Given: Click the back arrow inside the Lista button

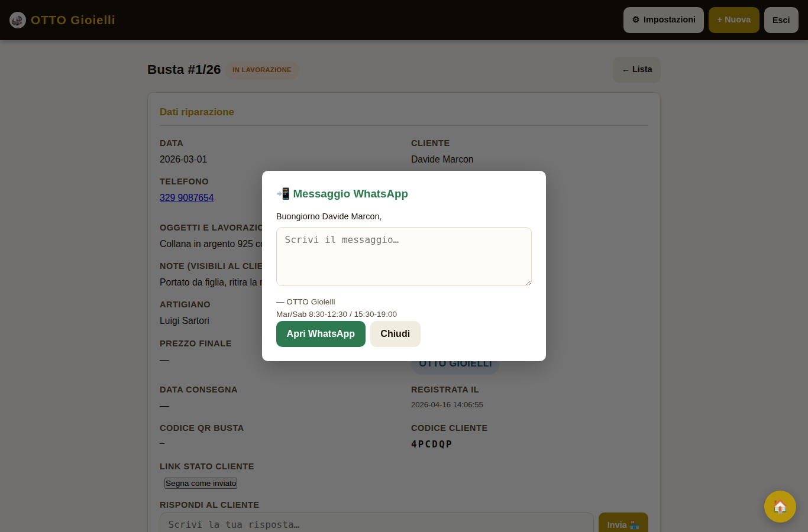Looking at the screenshot, I should [625, 70].
